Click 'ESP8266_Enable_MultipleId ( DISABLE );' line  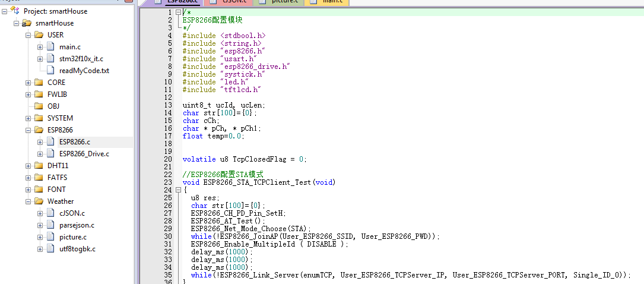pyautogui.click(x=269, y=244)
